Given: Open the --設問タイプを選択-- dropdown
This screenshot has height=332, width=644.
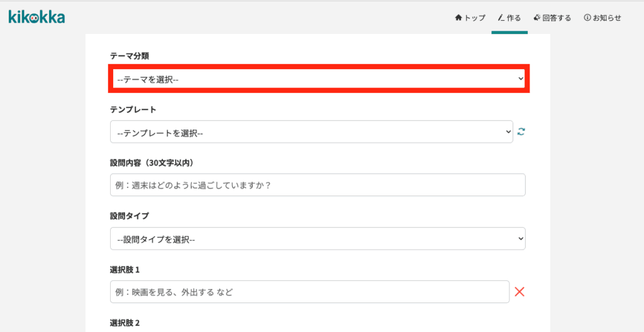Looking at the screenshot, I should (318, 238).
